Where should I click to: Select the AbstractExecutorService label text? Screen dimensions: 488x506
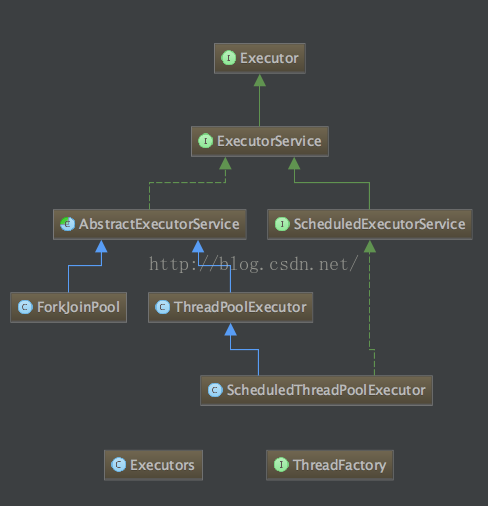159,224
